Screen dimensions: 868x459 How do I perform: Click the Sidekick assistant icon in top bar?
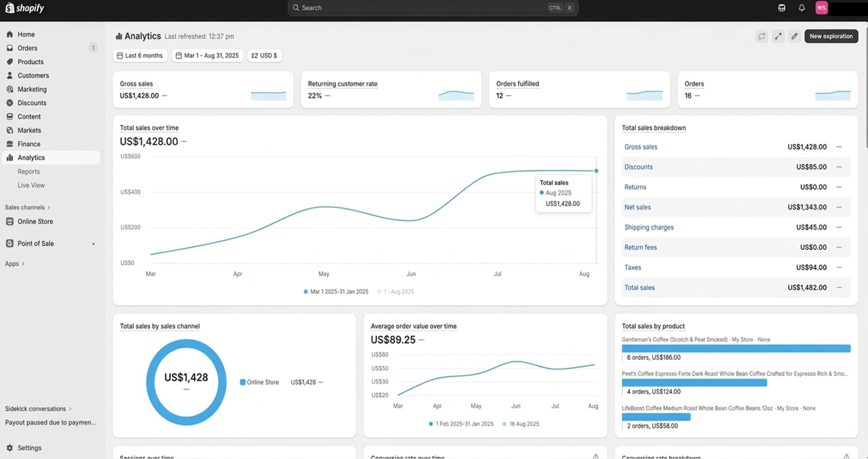(x=781, y=8)
